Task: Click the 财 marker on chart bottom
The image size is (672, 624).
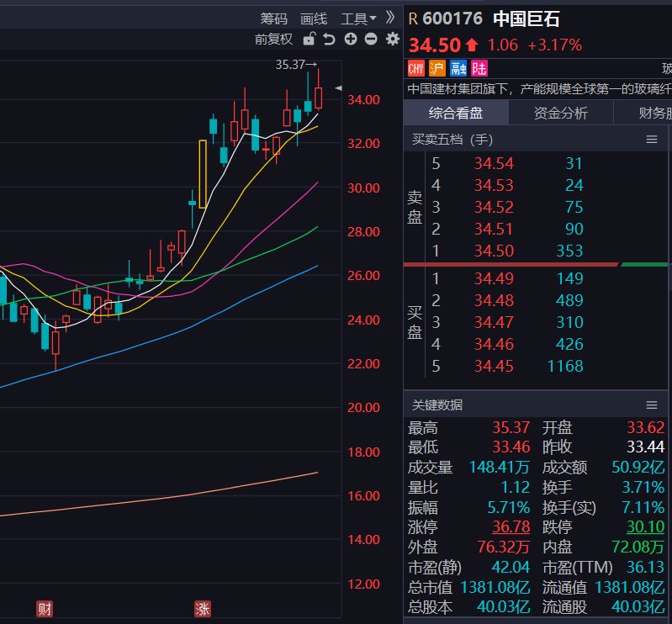Action: (44, 609)
